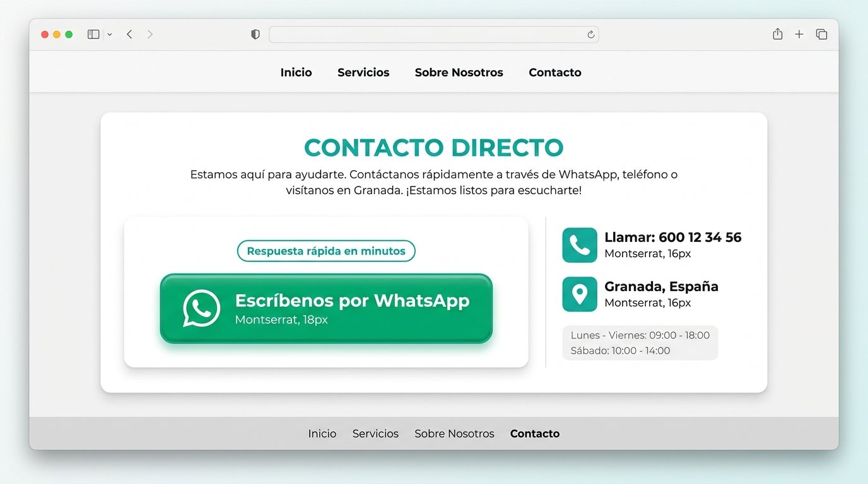Click Sábado: 10:00 - 14:00 line
868x484 pixels.
point(620,350)
